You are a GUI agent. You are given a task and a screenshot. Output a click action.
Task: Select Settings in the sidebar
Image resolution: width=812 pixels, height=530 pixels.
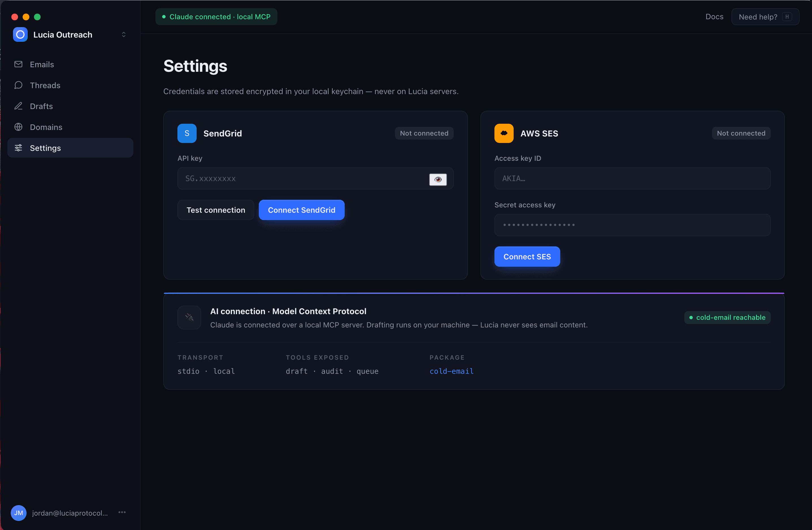pos(70,148)
